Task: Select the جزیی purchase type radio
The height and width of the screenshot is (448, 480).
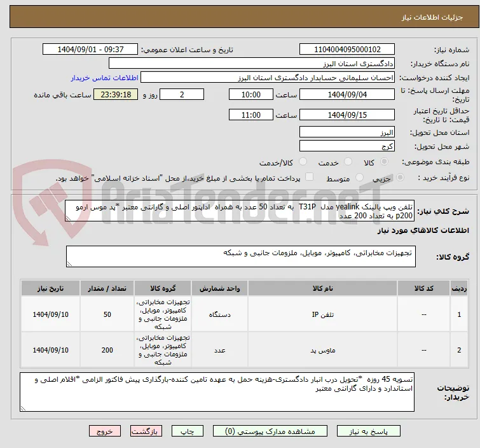Action: click(400, 178)
